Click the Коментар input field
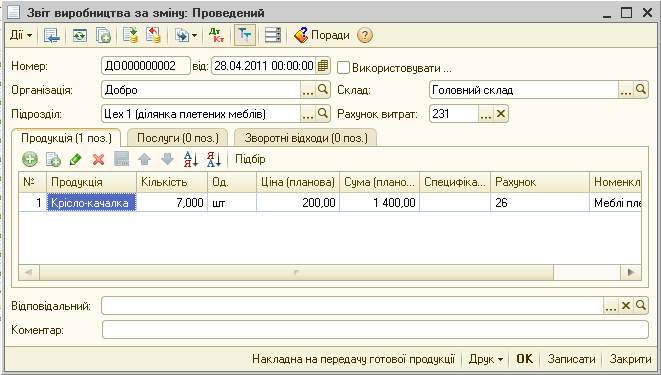Image resolution: width=661 pixels, height=375 pixels. pos(375,329)
